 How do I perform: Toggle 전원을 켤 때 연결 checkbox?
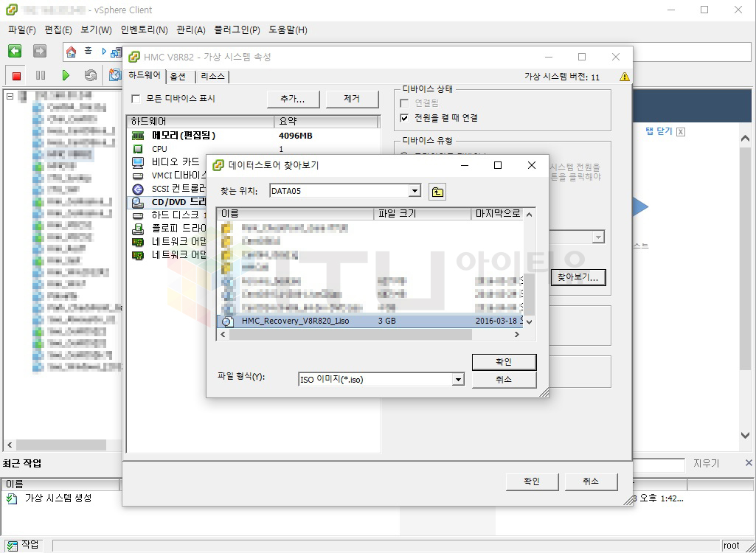(404, 118)
